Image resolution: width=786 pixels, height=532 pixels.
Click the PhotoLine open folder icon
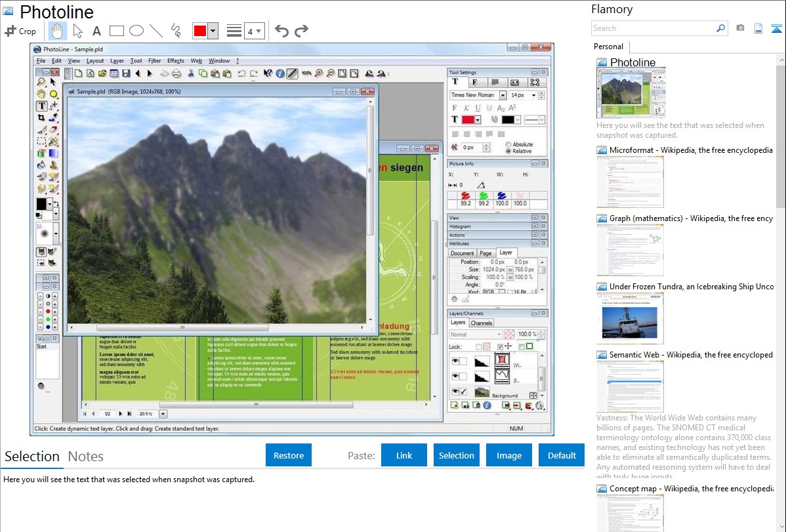[102, 73]
